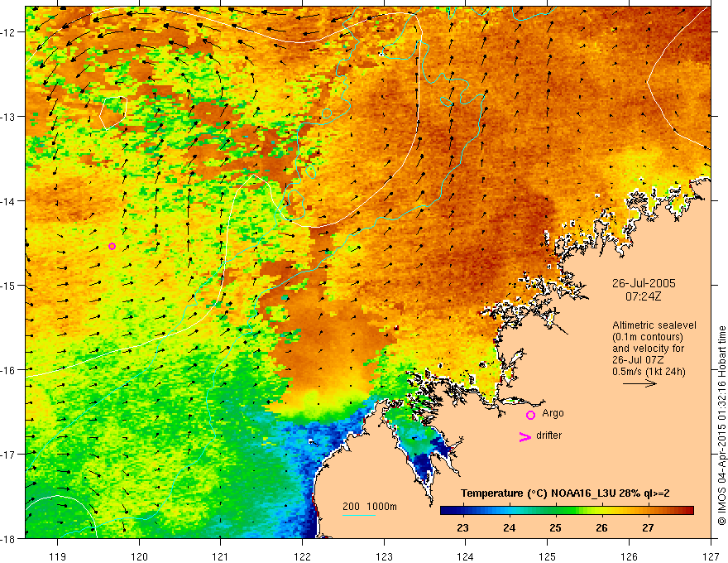The width and height of the screenshot is (728, 563).
Task: Click the longitude axis label '121'
Action: tap(221, 556)
